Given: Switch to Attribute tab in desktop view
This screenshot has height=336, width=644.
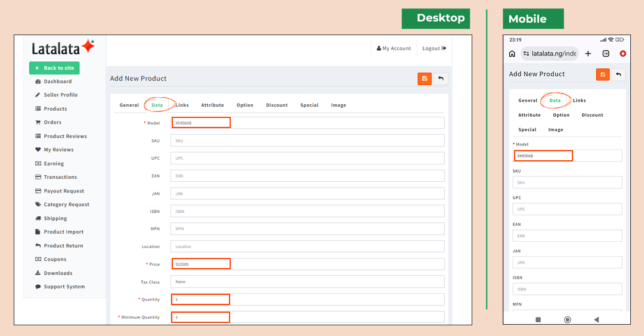Looking at the screenshot, I should pos(212,105).
